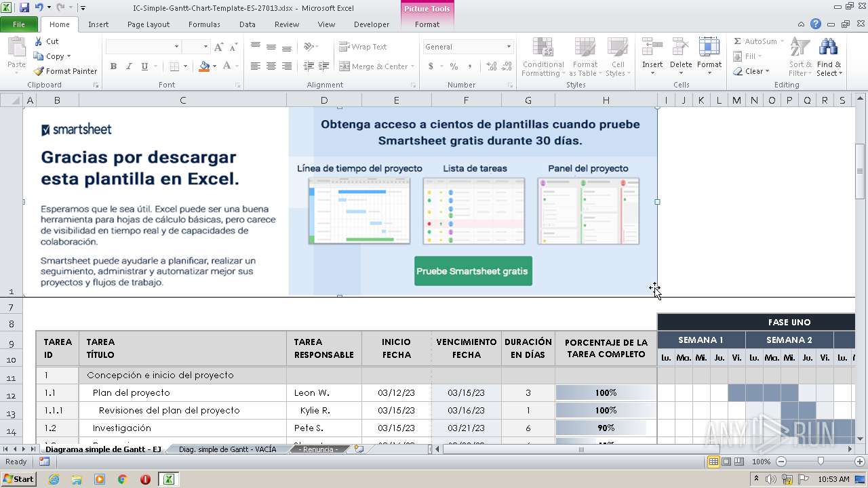Click Pruebe Smartsheet gratis button
Image resolution: width=868 pixels, height=488 pixels.
point(473,271)
